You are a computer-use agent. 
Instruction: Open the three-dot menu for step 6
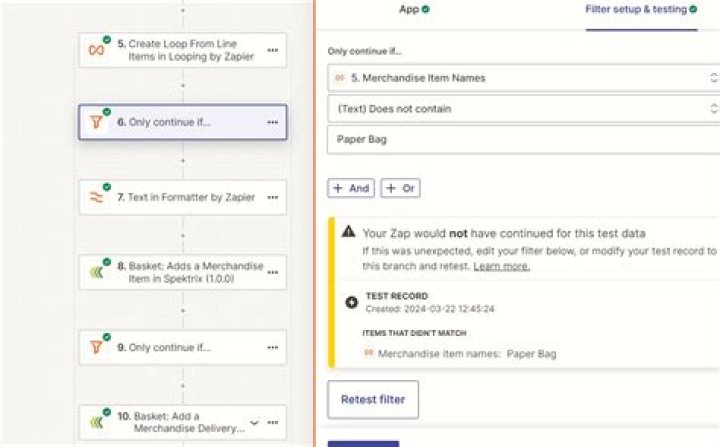tap(273, 122)
